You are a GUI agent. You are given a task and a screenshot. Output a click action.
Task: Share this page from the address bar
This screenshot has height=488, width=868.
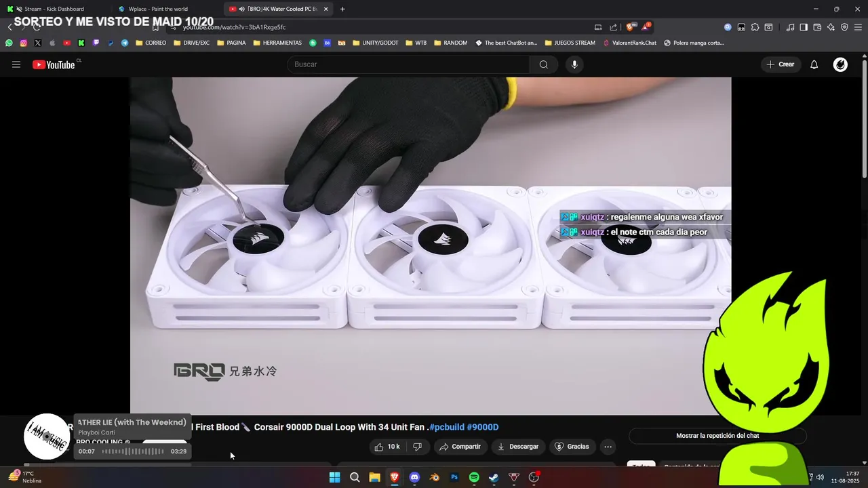613,27
